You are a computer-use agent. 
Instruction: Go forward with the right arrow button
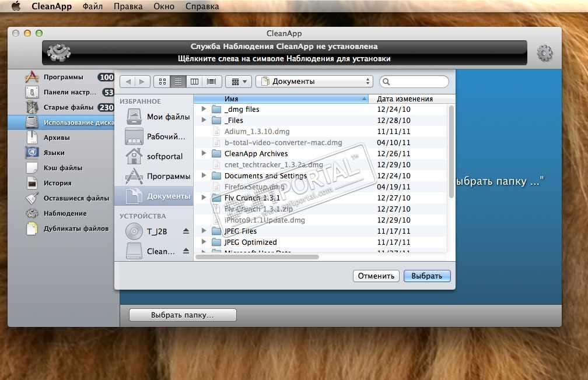click(142, 82)
